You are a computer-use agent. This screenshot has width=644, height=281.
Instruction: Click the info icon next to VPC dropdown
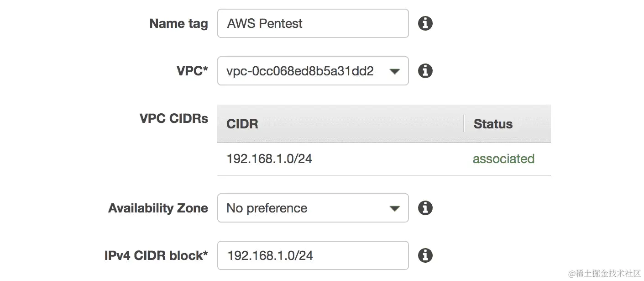click(425, 71)
